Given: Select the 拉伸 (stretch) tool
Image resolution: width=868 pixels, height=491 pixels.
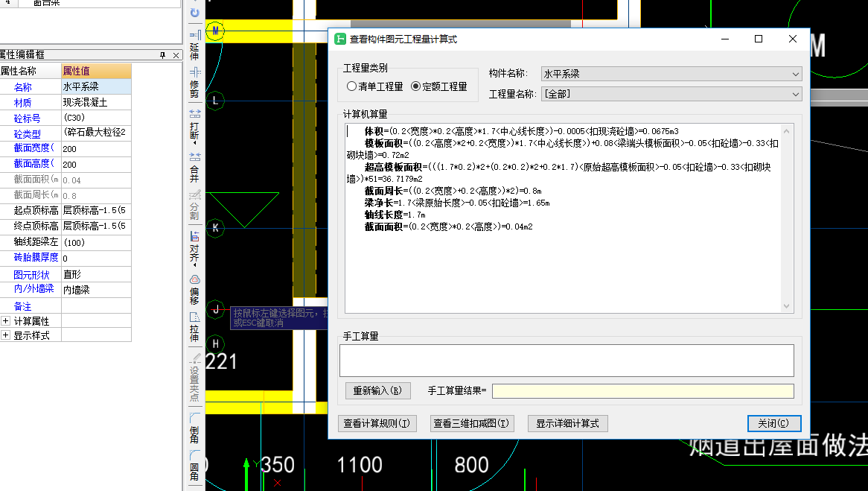Looking at the screenshot, I should click(195, 327).
